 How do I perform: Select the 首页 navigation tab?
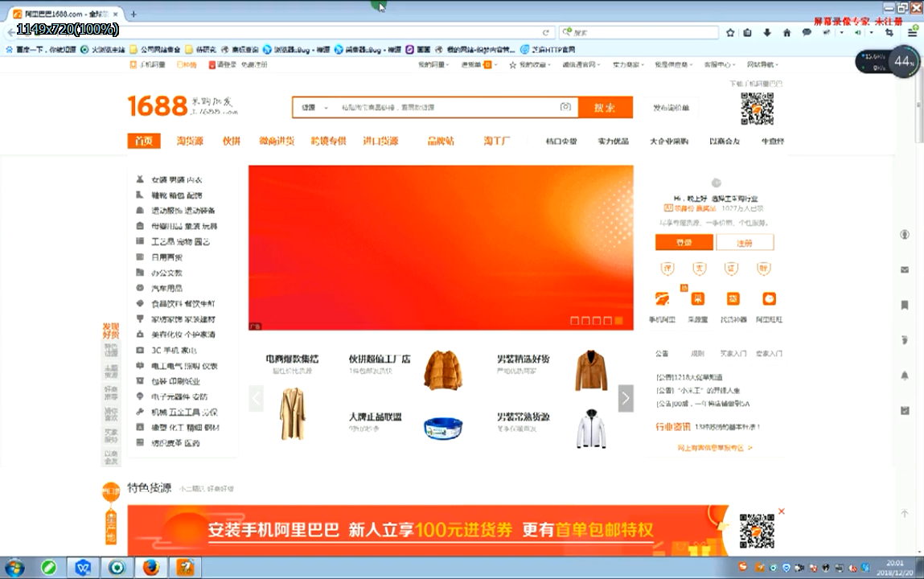pyautogui.click(x=144, y=141)
